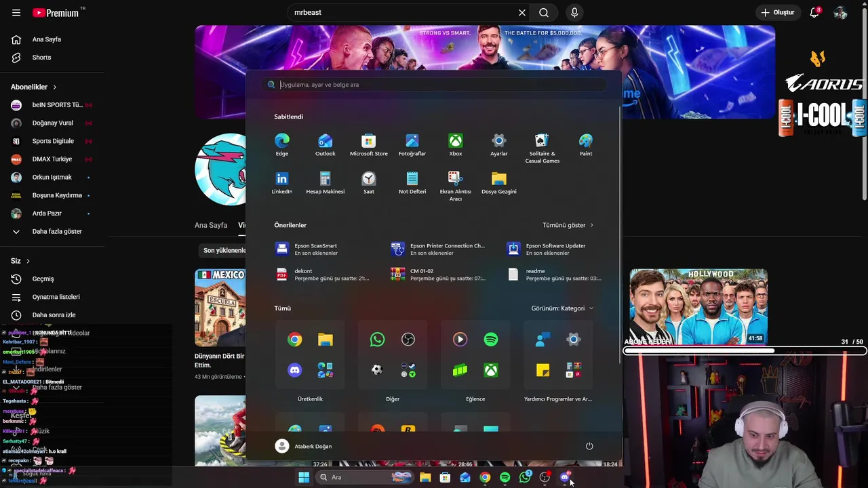
Task: Launch Ekran Alıntısı Aracı
Action: (456, 186)
